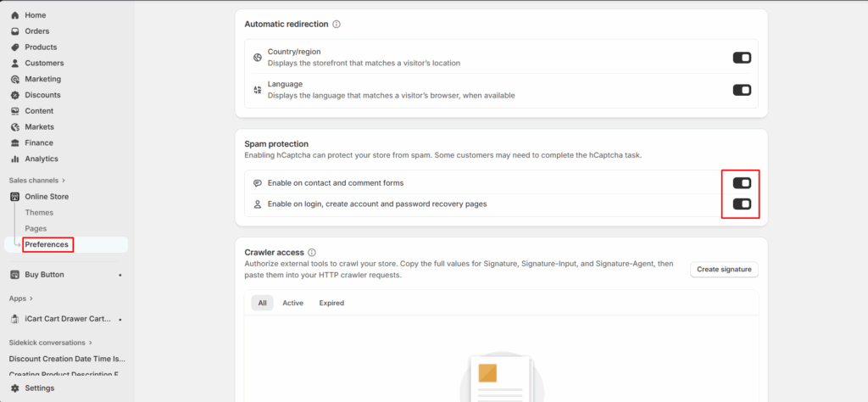This screenshot has height=402, width=868.
Task: Open Themes under Online Store
Action: pos(39,213)
